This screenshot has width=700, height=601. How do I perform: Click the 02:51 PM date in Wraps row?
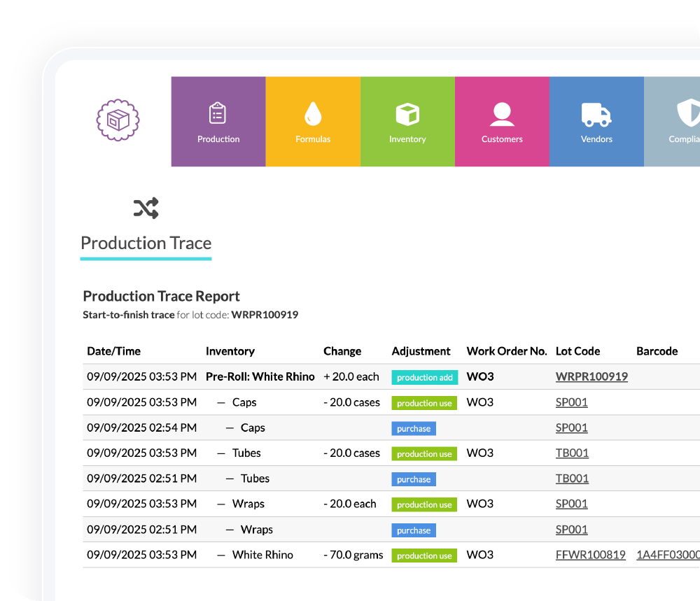point(142,530)
